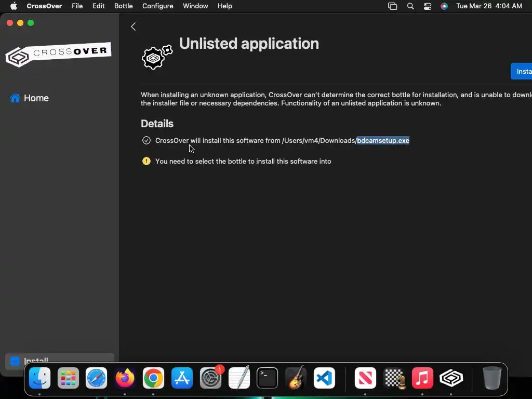Image resolution: width=532 pixels, height=399 pixels.
Task: Launch GarageBand from the Dock
Action: (x=296, y=378)
